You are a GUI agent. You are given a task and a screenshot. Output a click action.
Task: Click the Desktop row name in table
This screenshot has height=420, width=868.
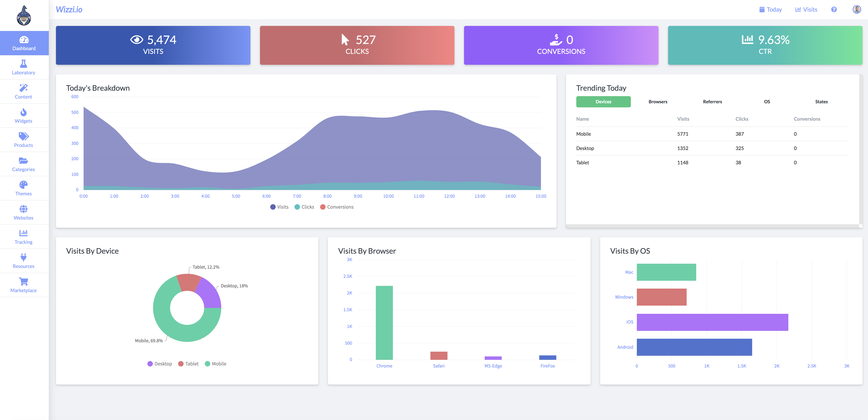point(585,148)
